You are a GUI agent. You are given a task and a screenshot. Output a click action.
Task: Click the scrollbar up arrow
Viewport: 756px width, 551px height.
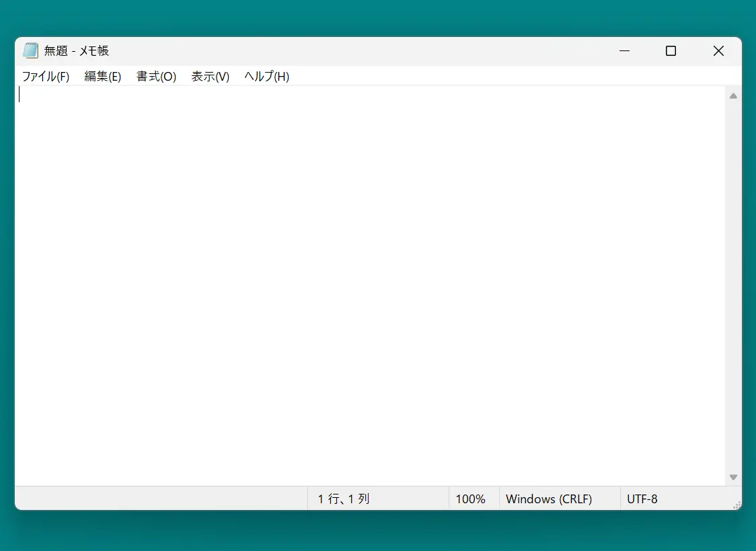[x=733, y=95]
